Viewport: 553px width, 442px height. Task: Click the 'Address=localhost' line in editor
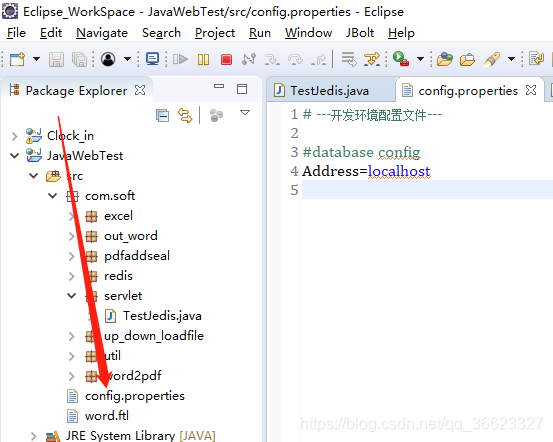click(366, 171)
